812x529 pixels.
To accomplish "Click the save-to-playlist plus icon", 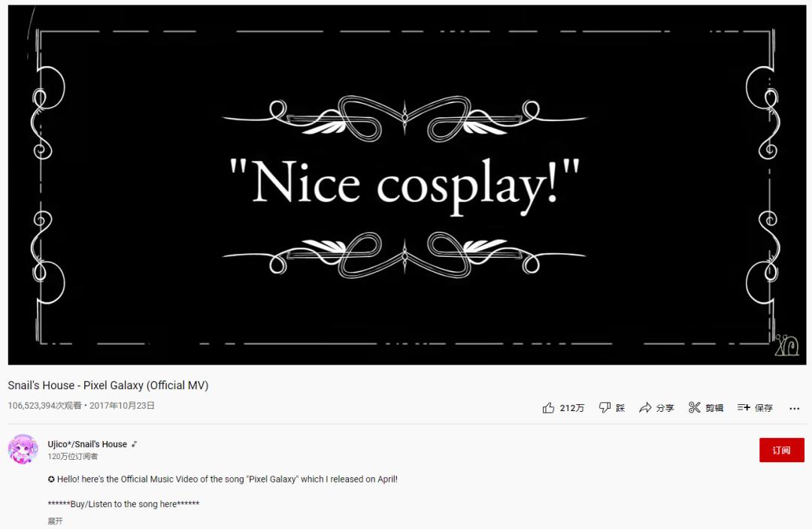I will tap(744, 407).
